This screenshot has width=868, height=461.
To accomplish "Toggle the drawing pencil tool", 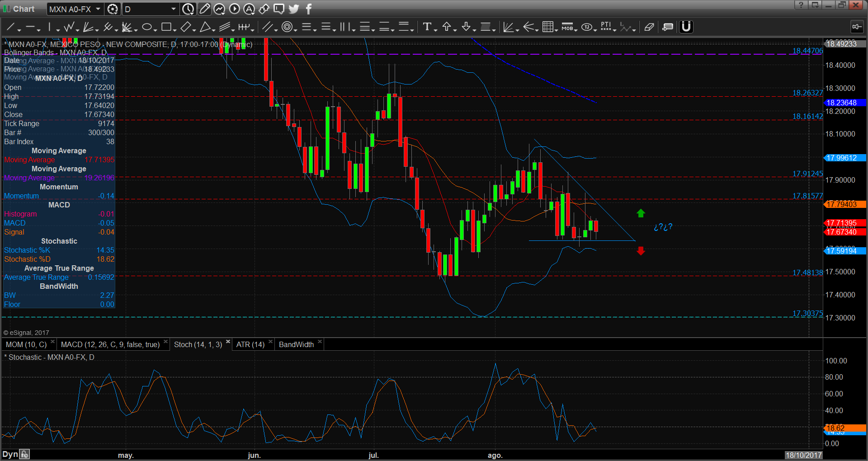I will (204, 9).
